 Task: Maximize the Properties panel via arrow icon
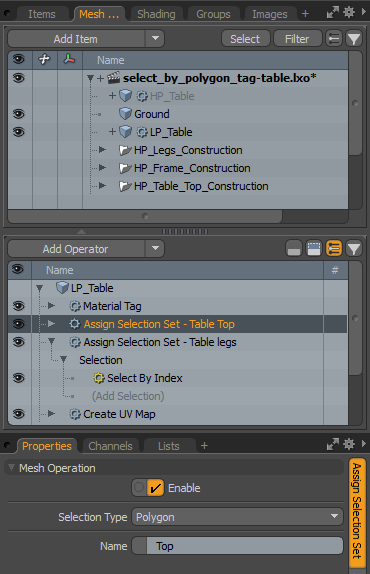click(x=332, y=444)
